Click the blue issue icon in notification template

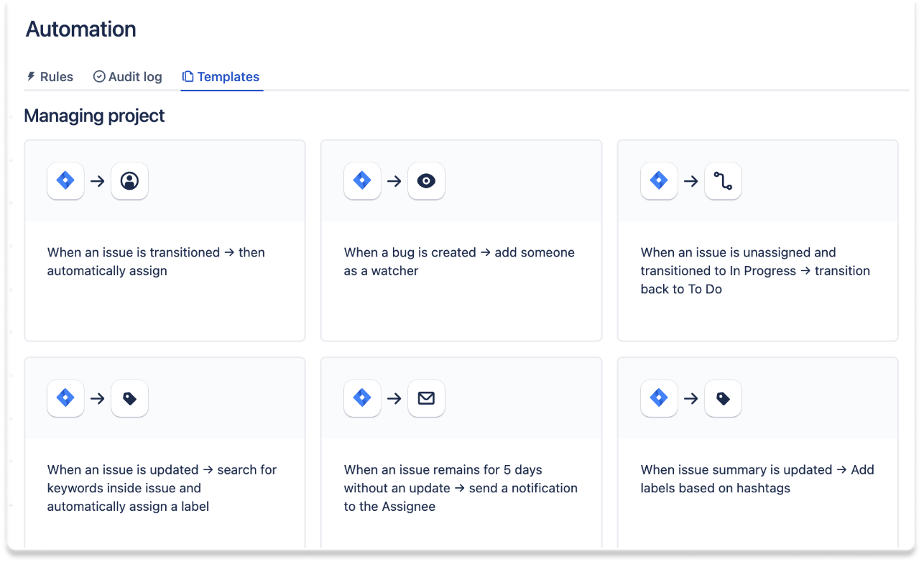pyautogui.click(x=362, y=398)
